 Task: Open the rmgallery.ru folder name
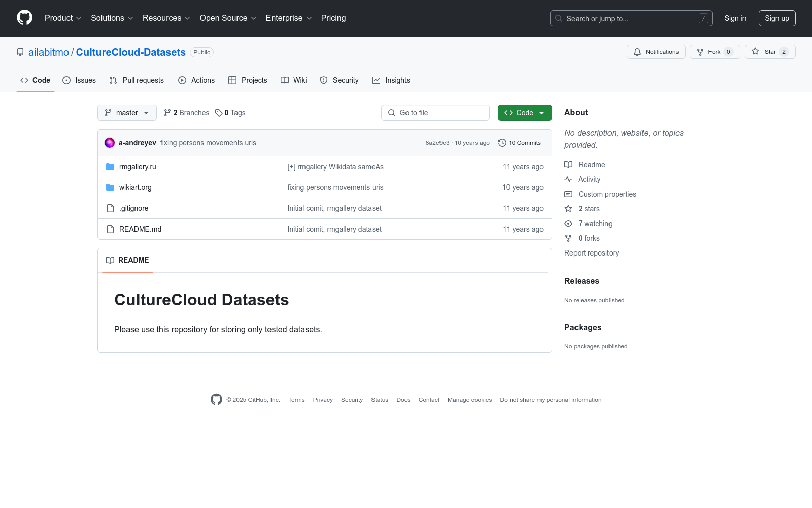(138, 167)
